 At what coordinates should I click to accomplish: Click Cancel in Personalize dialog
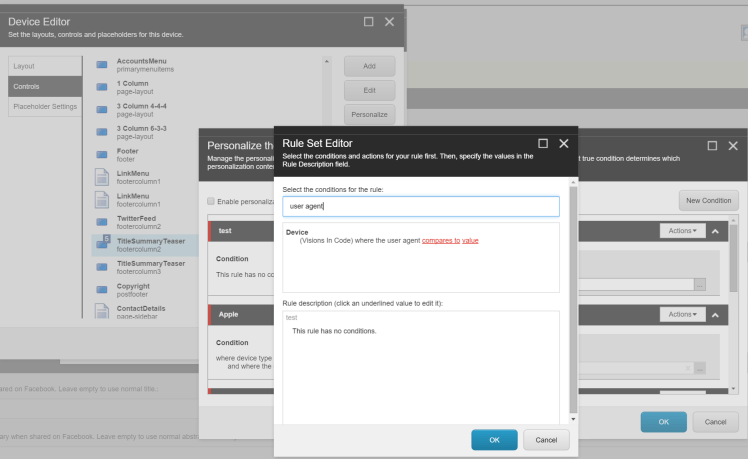pyautogui.click(x=716, y=422)
